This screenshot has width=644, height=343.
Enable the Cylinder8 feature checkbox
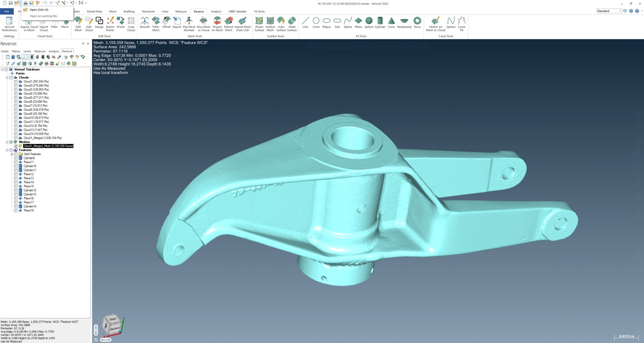[16, 158]
